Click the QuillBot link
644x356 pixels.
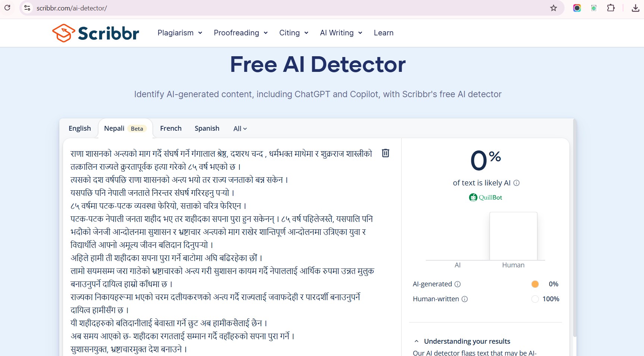(486, 197)
